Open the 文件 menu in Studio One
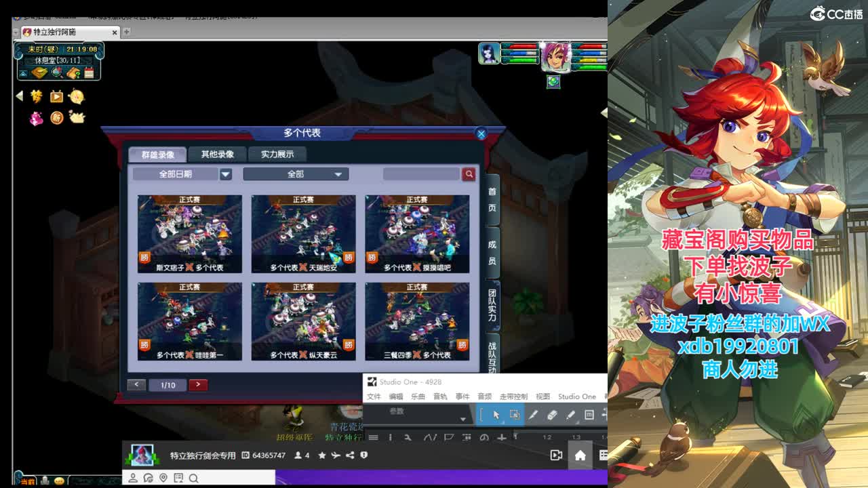 tap(374, 396)
